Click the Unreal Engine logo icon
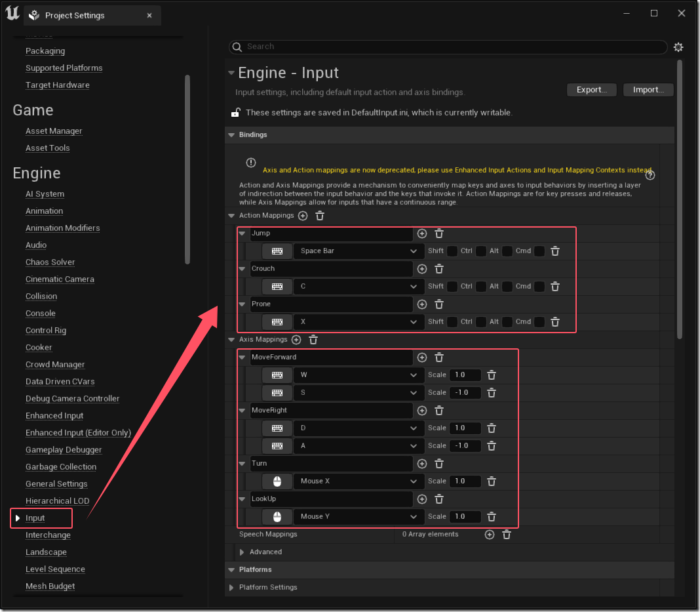The width and height of the screenshot is (700, 612). tap(12, 13)
